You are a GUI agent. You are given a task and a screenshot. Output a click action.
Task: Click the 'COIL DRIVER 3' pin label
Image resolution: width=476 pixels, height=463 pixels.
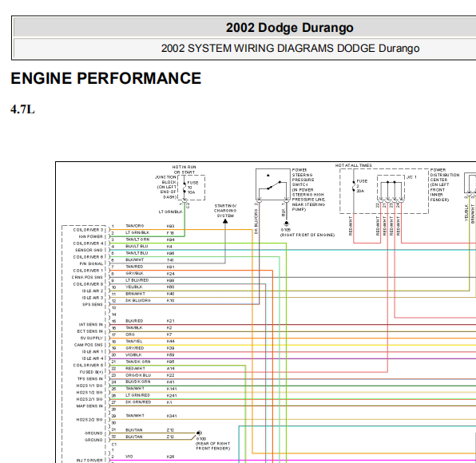pyautogui.click(x=88, y=230)
